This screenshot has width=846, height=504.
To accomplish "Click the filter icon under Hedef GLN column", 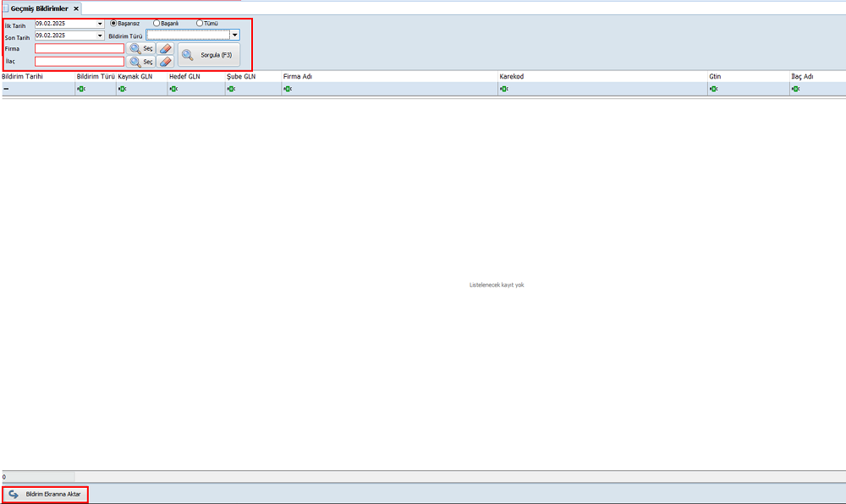I will click(x=173, y=89).
